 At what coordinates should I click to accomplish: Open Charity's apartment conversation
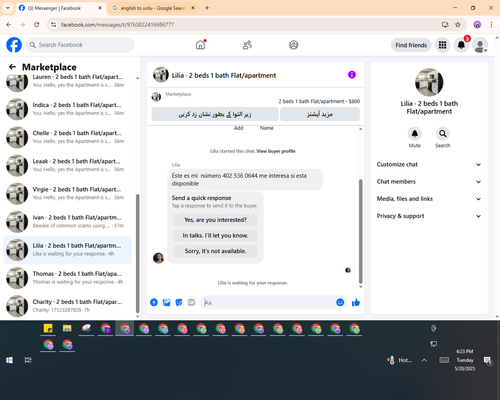pyautogui.click(x=67, y=306)
